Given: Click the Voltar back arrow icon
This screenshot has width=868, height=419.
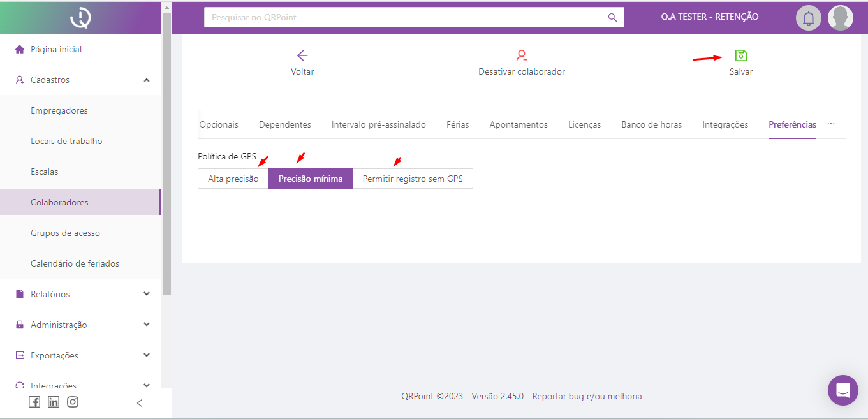Looking at the screenshot, I should coord(302,55).
